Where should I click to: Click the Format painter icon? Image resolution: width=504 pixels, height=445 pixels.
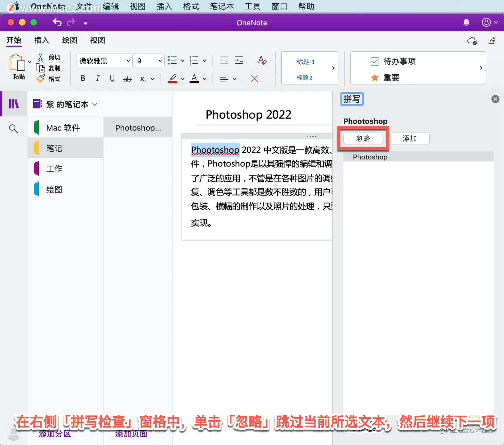[x=40, y=79]
